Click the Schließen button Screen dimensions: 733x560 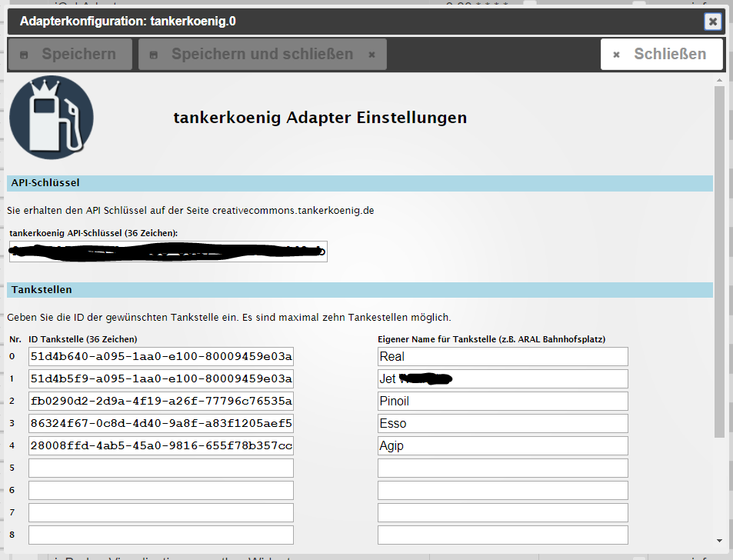coord(661,54)
